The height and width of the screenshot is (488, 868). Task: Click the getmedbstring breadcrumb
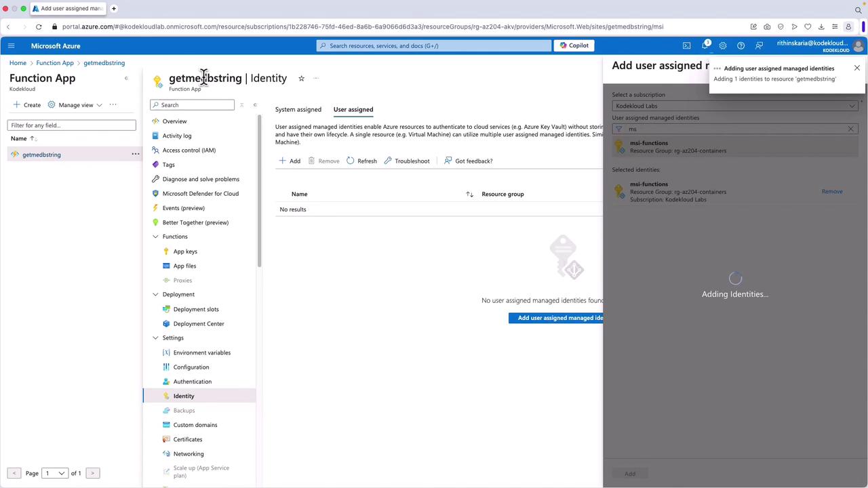click(x=104, y=63)
